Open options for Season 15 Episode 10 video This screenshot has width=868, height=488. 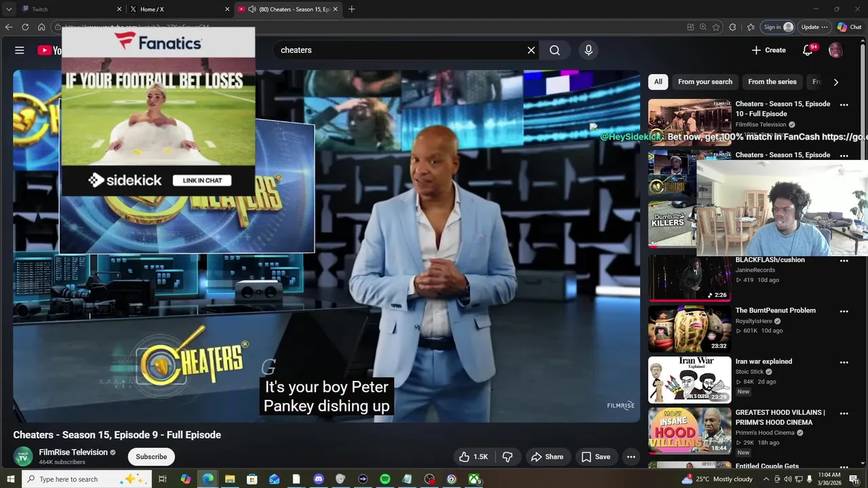click(844, 105)
